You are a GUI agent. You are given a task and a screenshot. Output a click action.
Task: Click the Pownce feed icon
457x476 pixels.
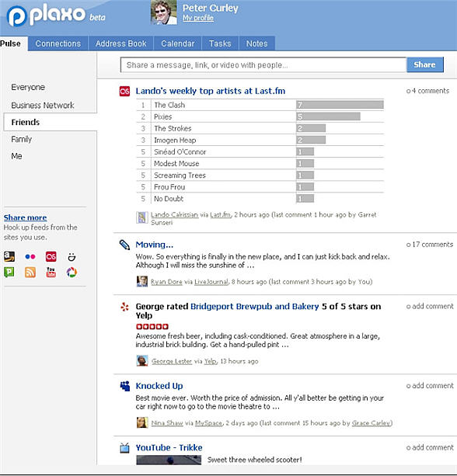(9, 272)
